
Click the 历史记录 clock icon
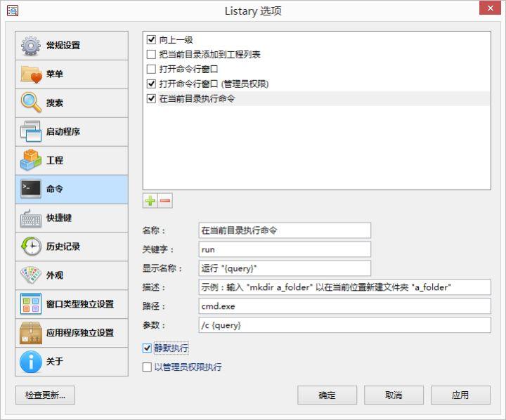pyautogui.click(x=31, y=246)
